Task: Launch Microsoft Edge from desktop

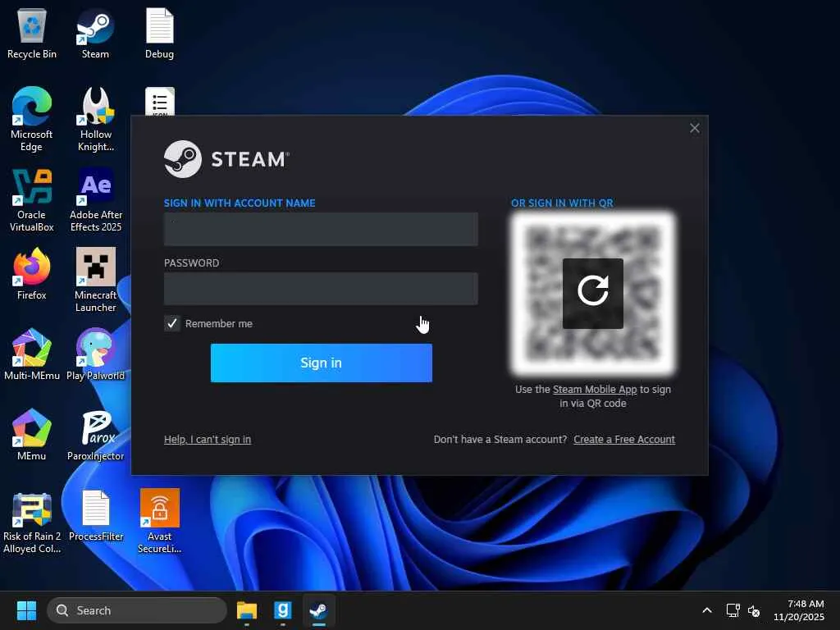Action: 32,119
